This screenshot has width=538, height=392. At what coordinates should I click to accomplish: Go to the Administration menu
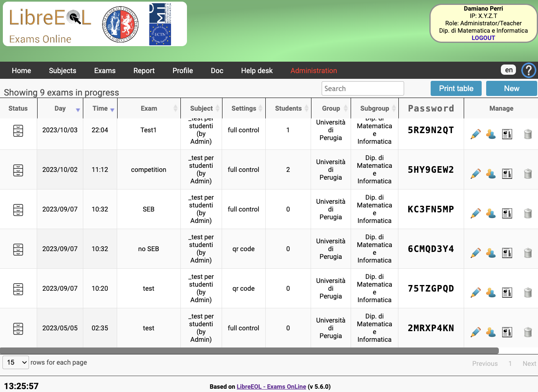pyautogui.click(x=313, y=71)
